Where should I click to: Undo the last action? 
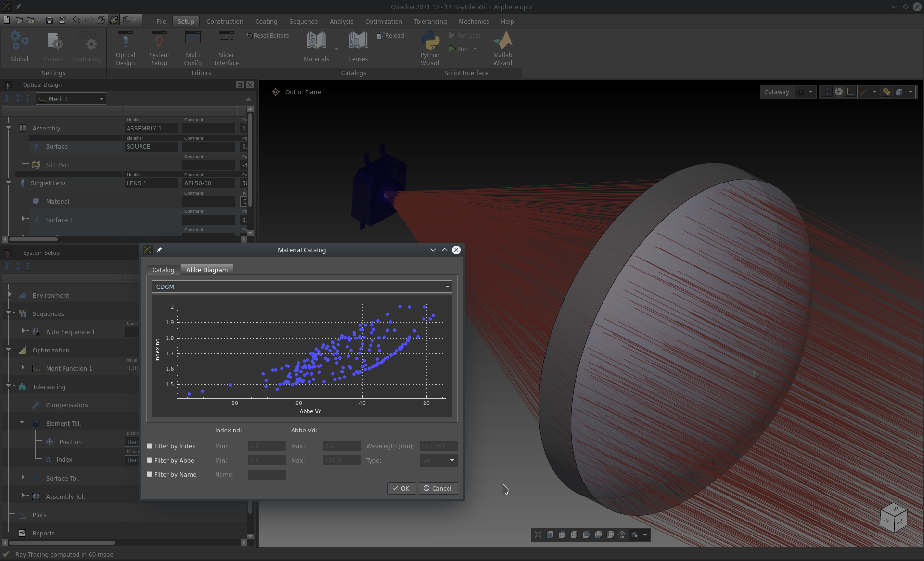point(76,20)
